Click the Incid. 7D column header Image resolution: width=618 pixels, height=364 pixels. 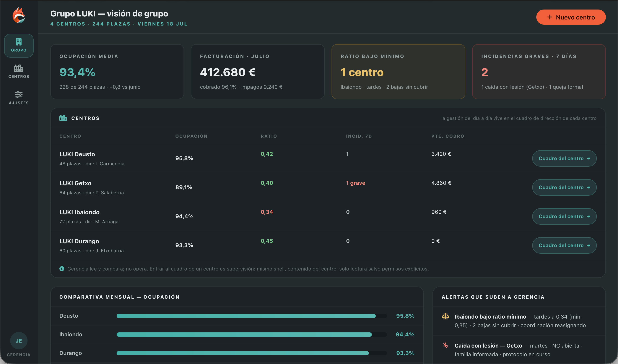click(x=359, y=136)
